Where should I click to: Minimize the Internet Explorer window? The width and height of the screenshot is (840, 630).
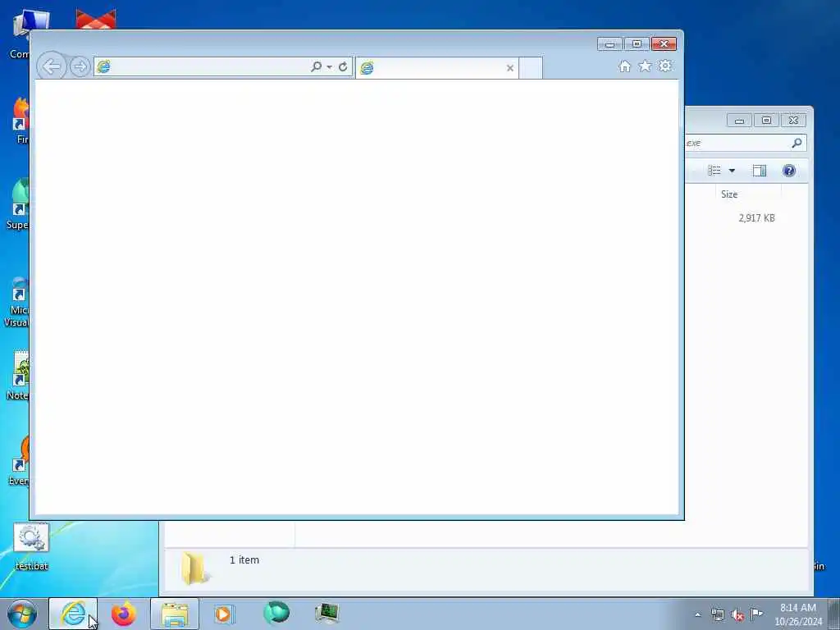tap(610, 44)
